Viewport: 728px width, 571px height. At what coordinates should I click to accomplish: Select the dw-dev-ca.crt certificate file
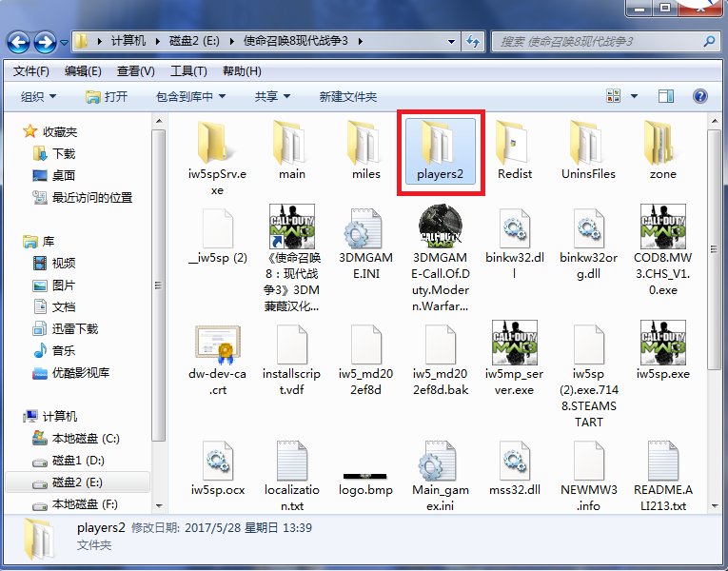click(217, 360)
